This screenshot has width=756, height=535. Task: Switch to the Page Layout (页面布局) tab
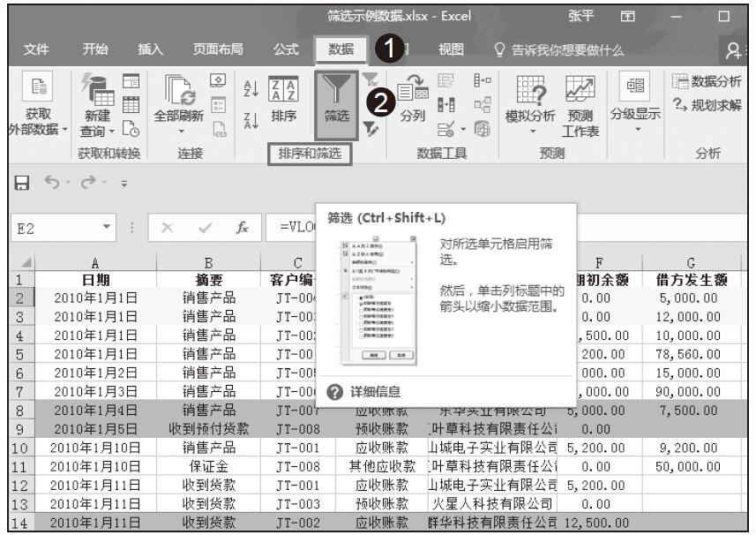tap(218, 49)
